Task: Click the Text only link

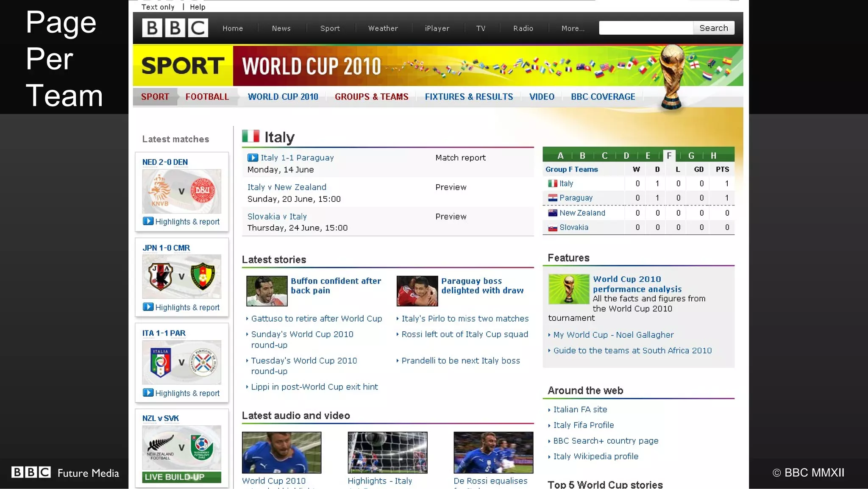Action: point(158,7)
